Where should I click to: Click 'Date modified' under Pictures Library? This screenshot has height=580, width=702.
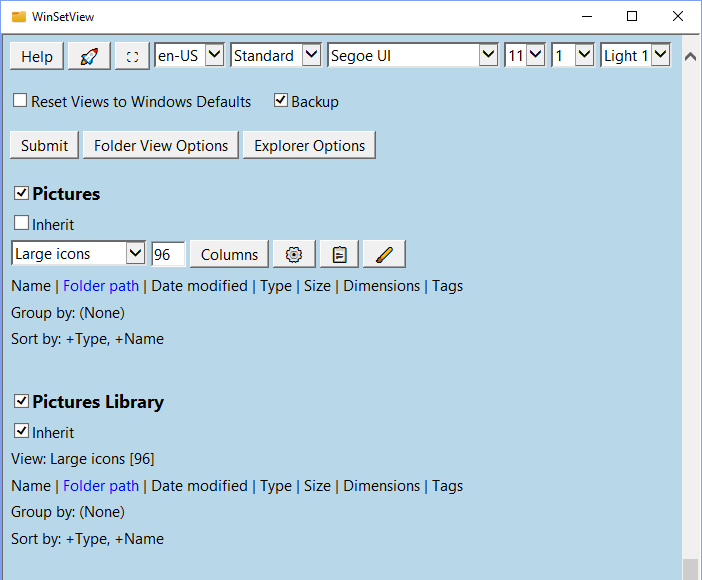(x=199, y=485)
